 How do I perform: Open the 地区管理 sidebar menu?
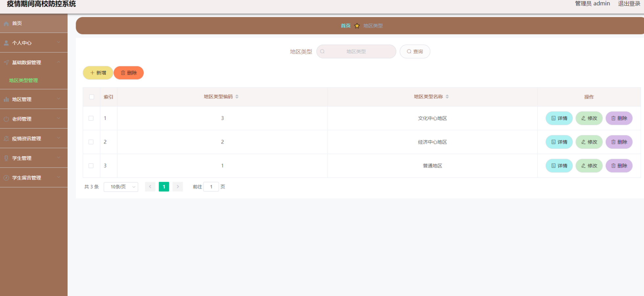pos(34,99)
